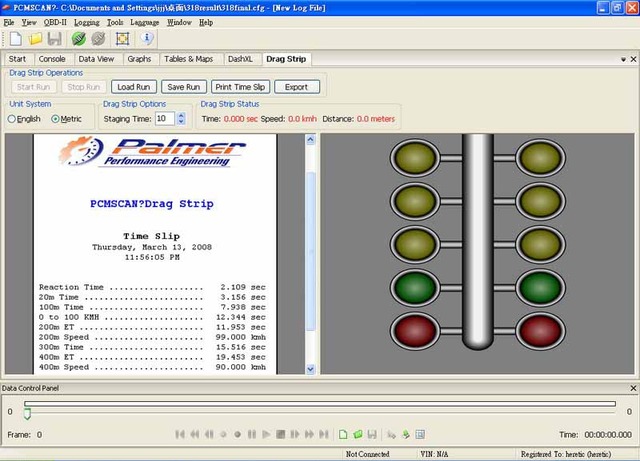Click green open log icon in Data Control Panel
Image resolution: width=640 pixels, height=461 pixels.
click(x=357, y=435)
